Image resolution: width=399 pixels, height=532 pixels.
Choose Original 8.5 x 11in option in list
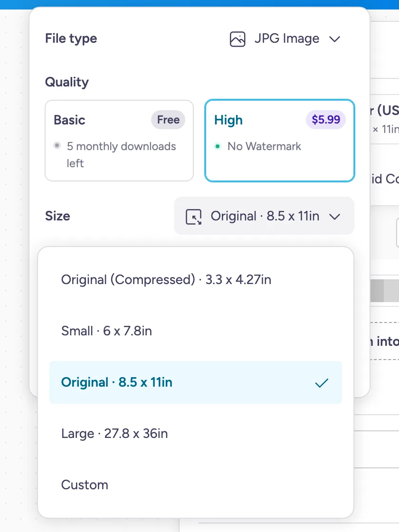195,382
